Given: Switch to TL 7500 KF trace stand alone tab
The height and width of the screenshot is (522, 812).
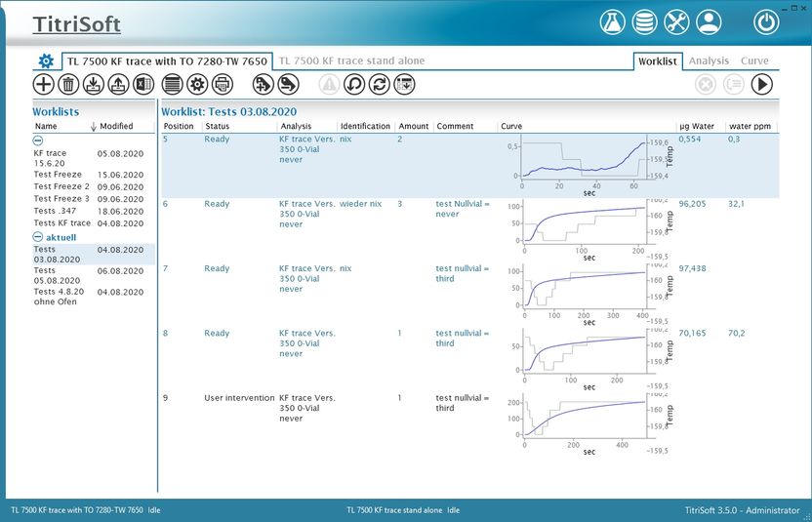Looking at the screenshot, I should 351,61.
